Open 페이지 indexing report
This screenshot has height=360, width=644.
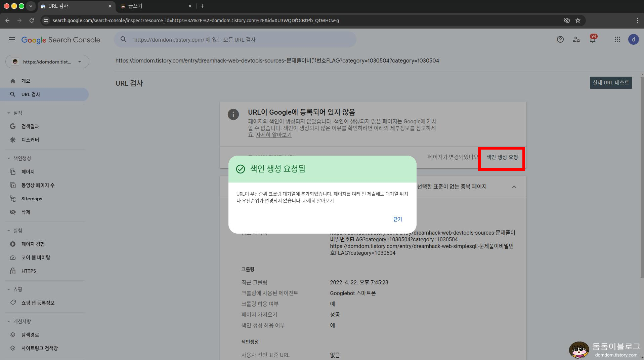point(44,172)
